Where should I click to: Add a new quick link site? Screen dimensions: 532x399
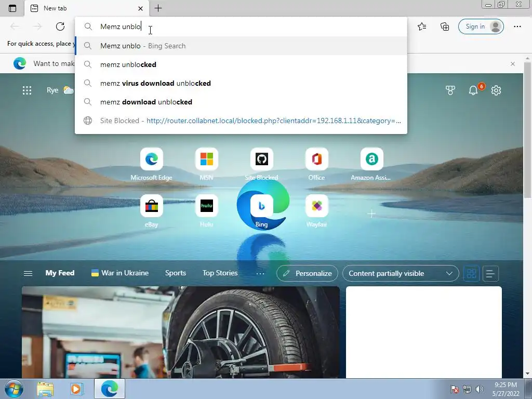[371, 214]
